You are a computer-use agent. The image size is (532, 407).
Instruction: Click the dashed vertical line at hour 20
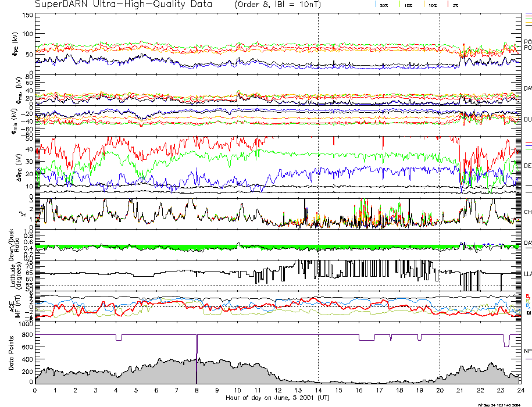[440, 174]
